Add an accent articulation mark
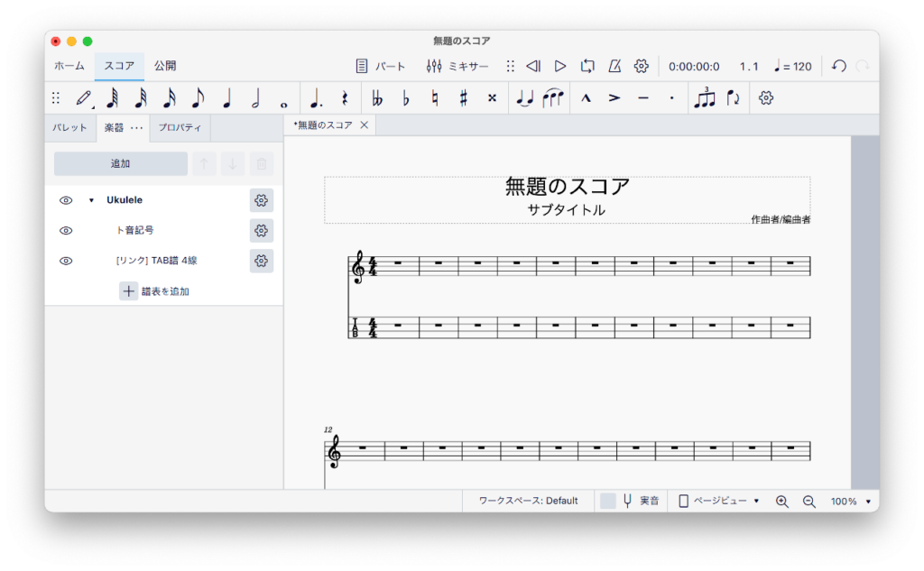924x571 pixels. (x=614, y=98)
